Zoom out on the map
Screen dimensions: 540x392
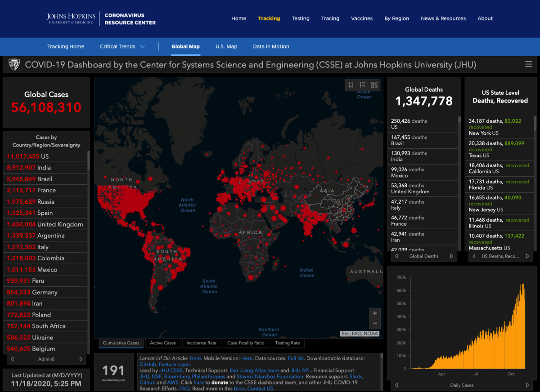click(x=375, y=324)
